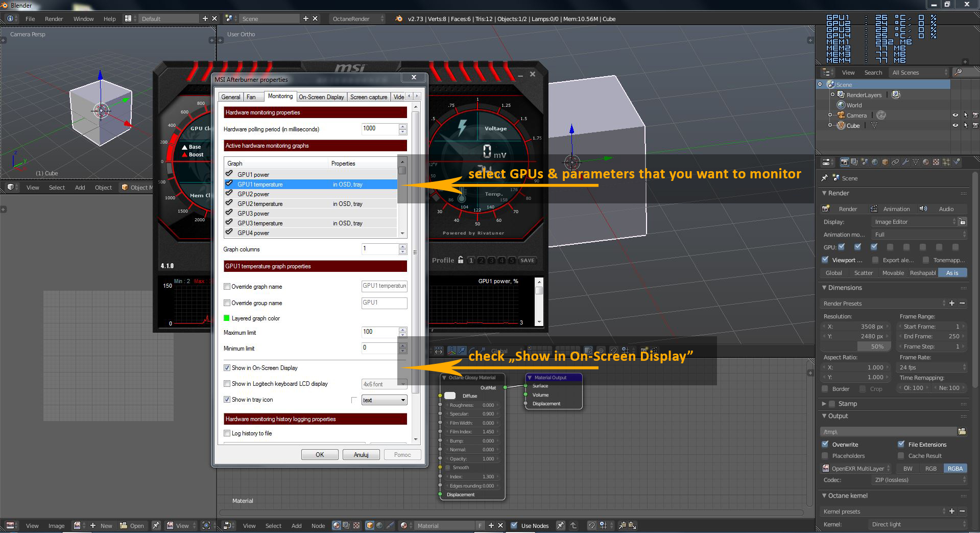Open the render properties tab camera icon
Screen dimensions: 980x533
point(844,162)
